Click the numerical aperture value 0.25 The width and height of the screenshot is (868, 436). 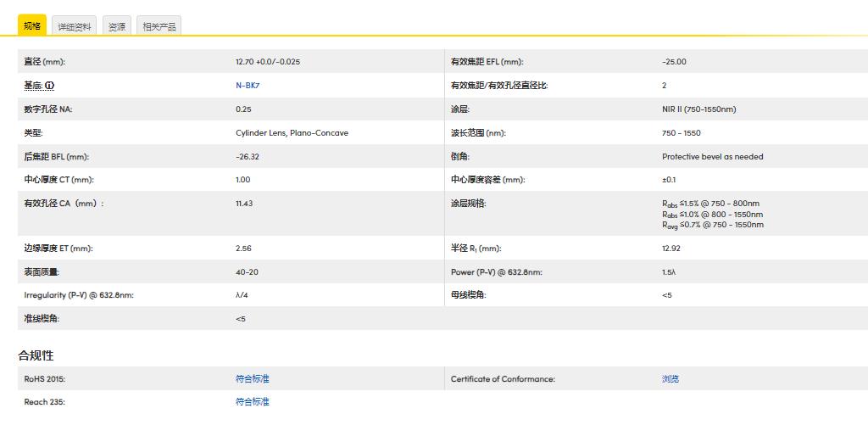243,109
